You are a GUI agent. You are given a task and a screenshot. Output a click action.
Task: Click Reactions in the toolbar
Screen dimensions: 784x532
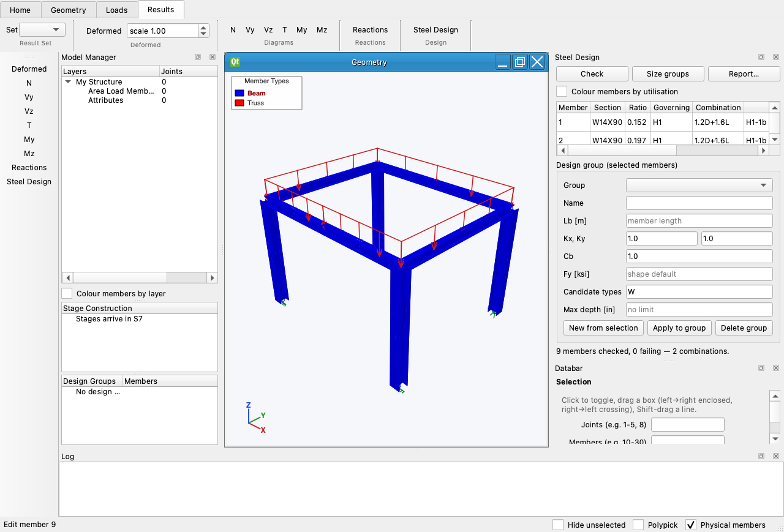[x=371, y=29]
